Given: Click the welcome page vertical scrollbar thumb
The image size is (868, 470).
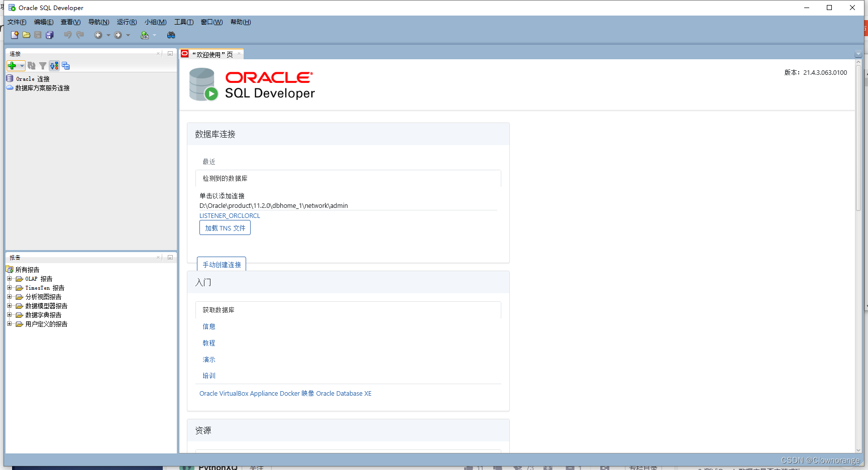Looking at the screenshot, I should pos(858,138).
